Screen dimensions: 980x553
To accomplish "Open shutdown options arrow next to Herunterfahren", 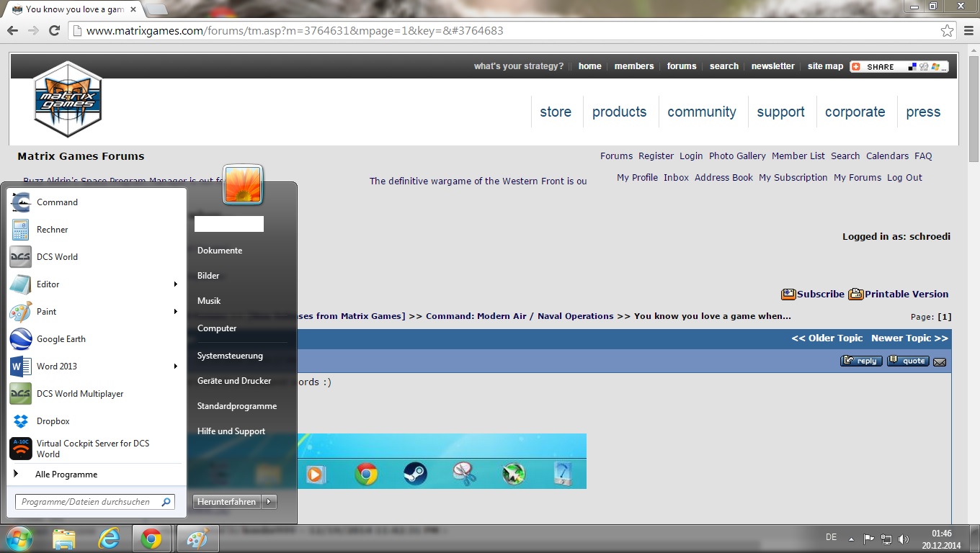I will pyautogui.click(x=269, y=502).
